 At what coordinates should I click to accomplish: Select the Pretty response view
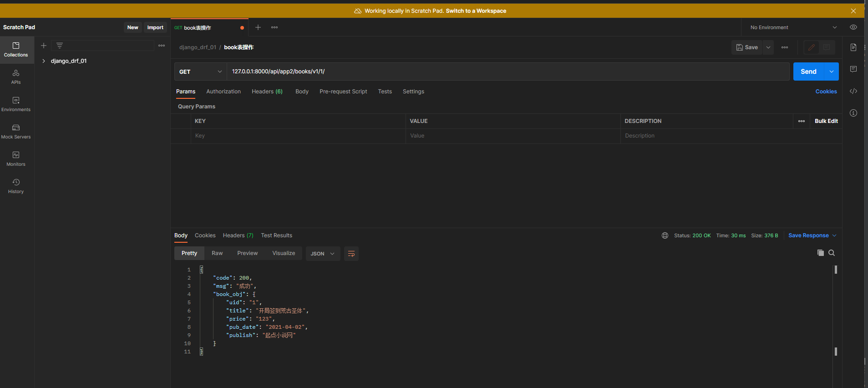pyautogui.click(x=189, y=253)
